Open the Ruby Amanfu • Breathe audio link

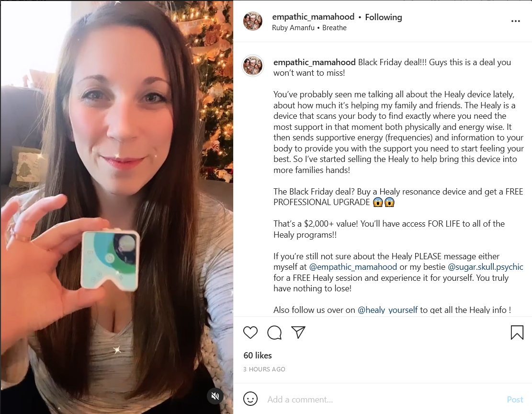click(x=309, y=28)
